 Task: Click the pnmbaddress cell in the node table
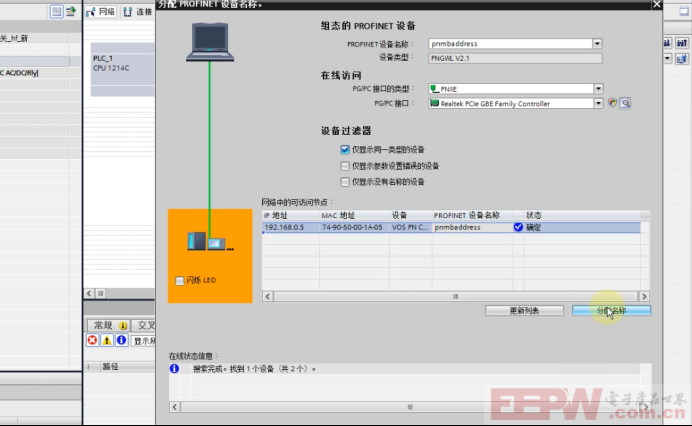tap(472, 227)
